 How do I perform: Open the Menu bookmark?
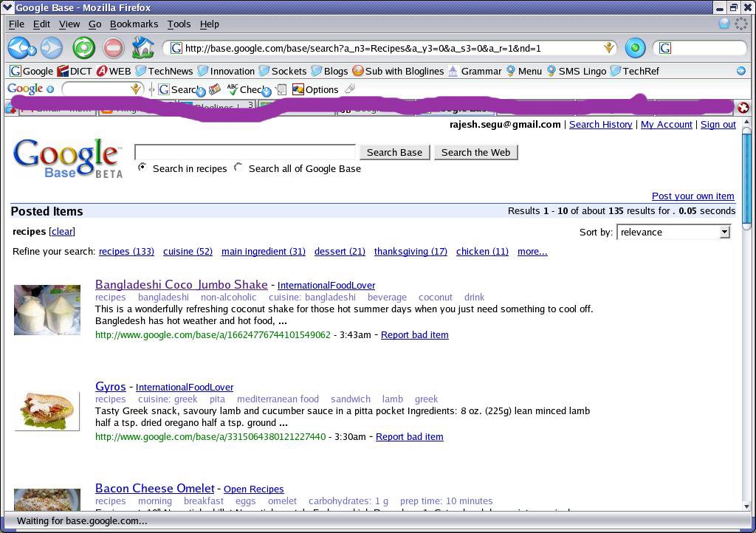coord(524,71)
